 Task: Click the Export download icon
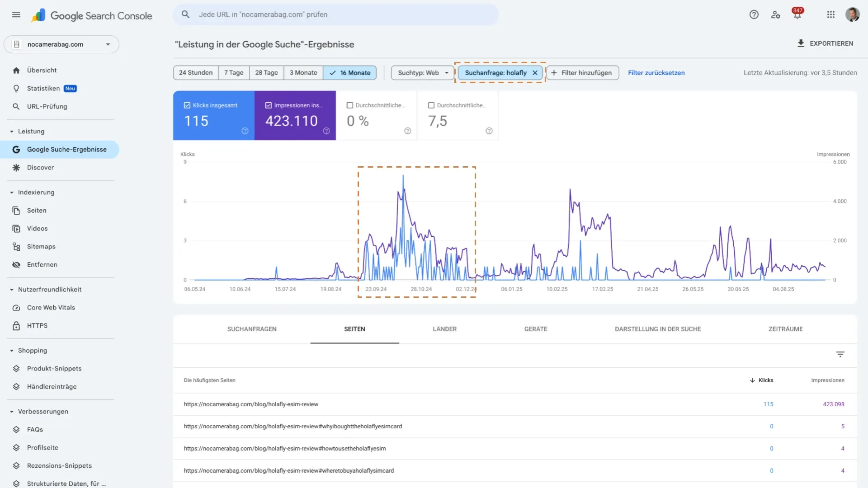(801, 43)
